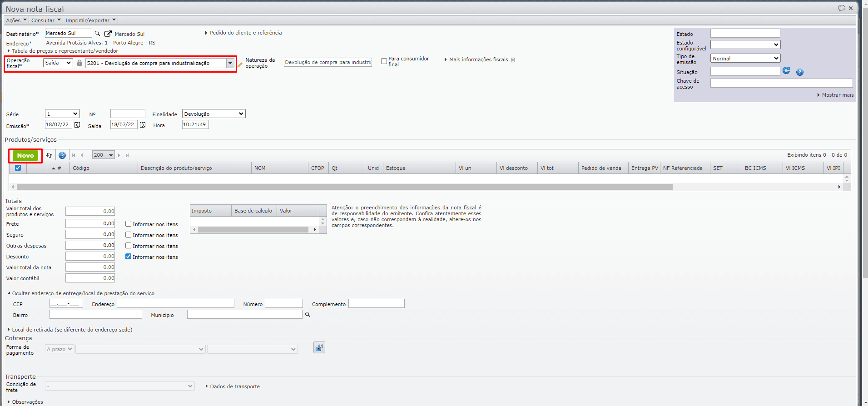868x406 pixels.
Task: Expand Mostrar mais in status panel
Action: 836,95
